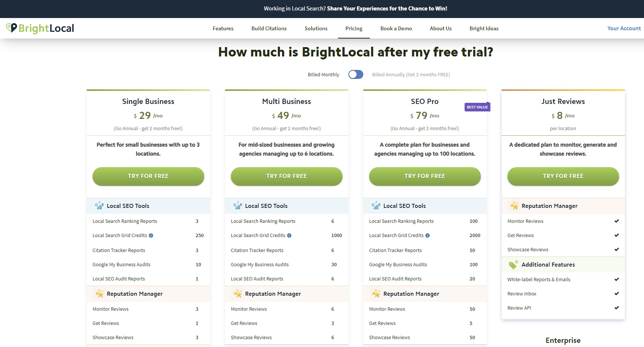Click the Multi Business plan title
This screenshot has height=347, width=644.
pyautogui.click(x=287, y=101)
